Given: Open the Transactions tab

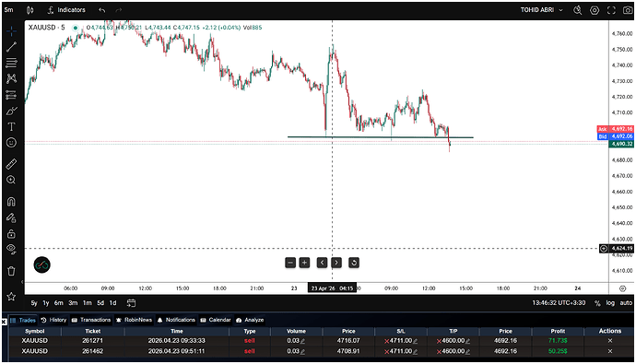Looking at the screenshot, I should point(91,320).
